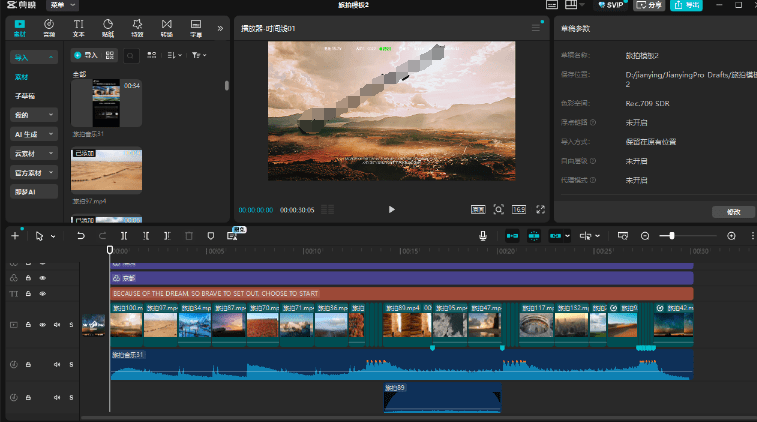
Task: Open the Transitions (转场) icon
Action: (165, 25)
